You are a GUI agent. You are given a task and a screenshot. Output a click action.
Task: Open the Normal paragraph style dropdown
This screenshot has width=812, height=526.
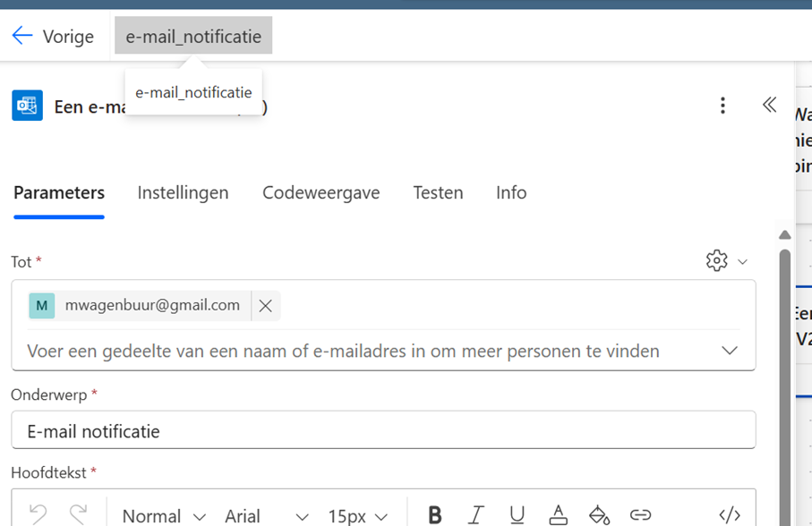coord(163,515)
